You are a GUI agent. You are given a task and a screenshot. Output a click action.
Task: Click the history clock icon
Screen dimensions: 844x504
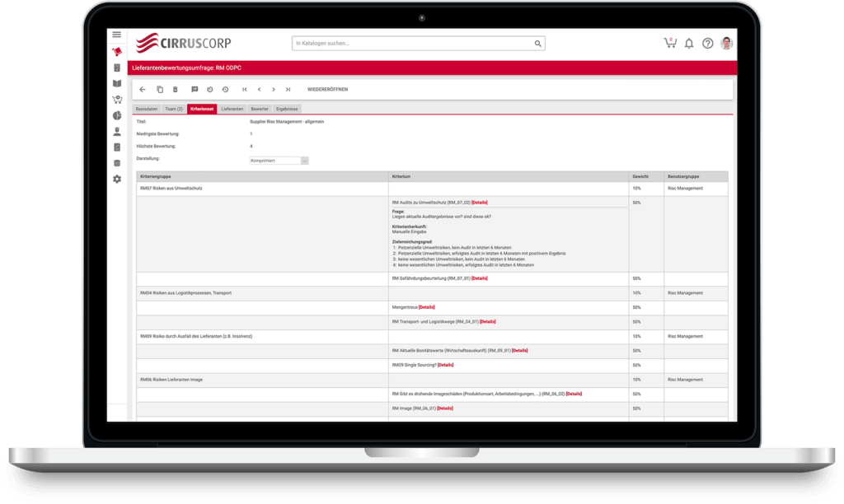click(x=225, y=89)
